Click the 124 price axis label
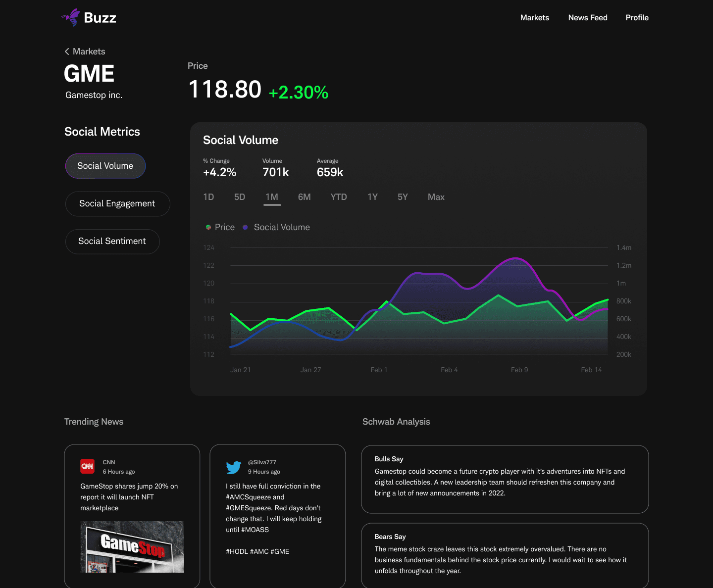 coord(209,247)
